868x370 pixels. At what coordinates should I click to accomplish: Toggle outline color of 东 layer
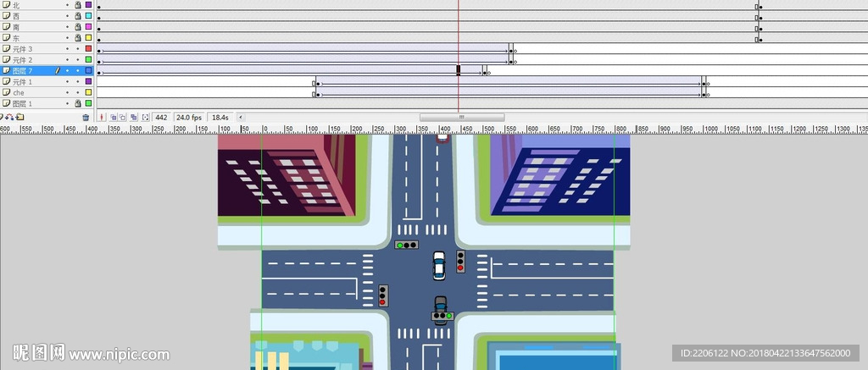(x=88, y=37)
